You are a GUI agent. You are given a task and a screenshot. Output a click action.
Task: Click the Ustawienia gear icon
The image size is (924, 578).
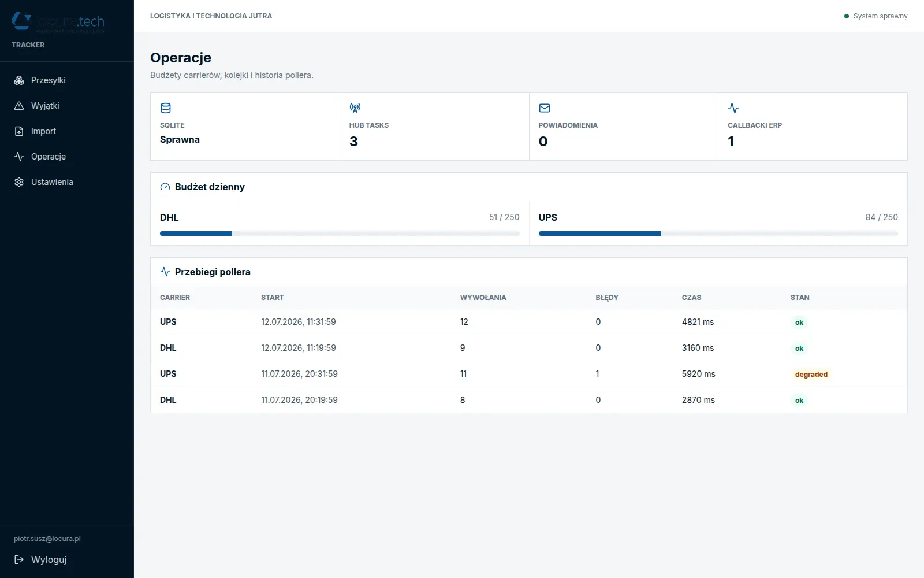pos(19,182)
